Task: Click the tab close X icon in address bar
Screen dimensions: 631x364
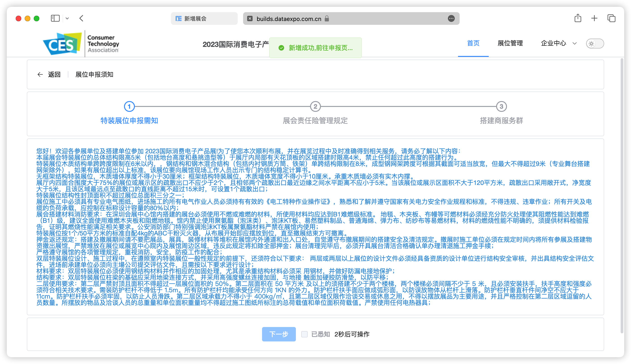Action: pos(249,18)
